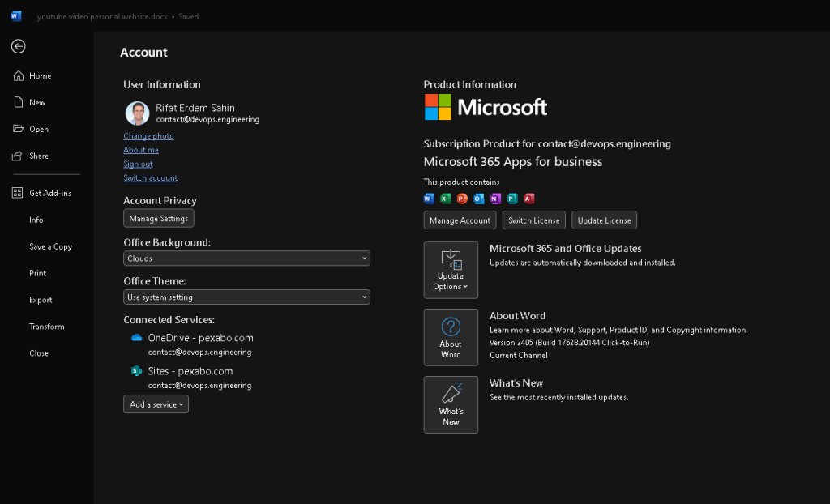Open the Update Options dropdown button

(x=451, y=270)
